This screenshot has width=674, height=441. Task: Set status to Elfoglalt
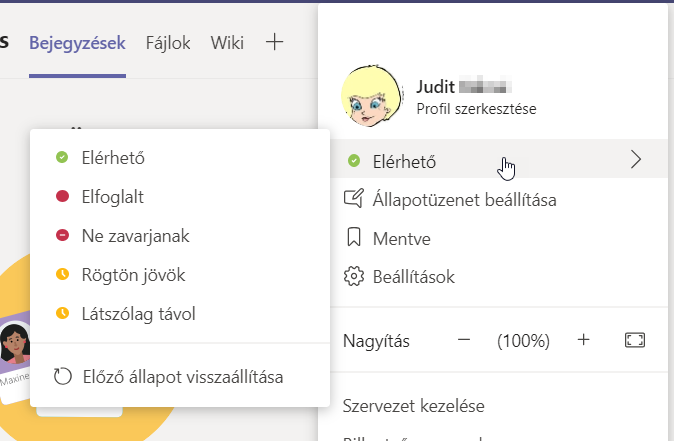pyautogui.click(x=120, y=197)
